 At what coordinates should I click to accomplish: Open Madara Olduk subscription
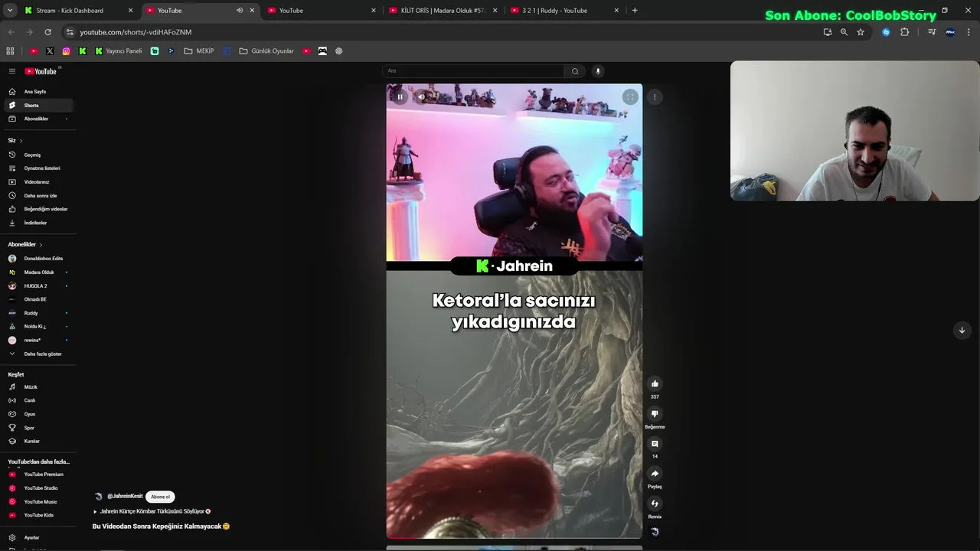click(x=38, y=272)
